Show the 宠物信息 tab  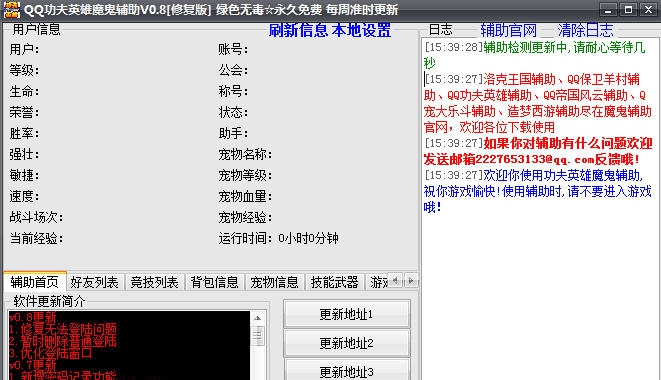(x=274, y=282)
